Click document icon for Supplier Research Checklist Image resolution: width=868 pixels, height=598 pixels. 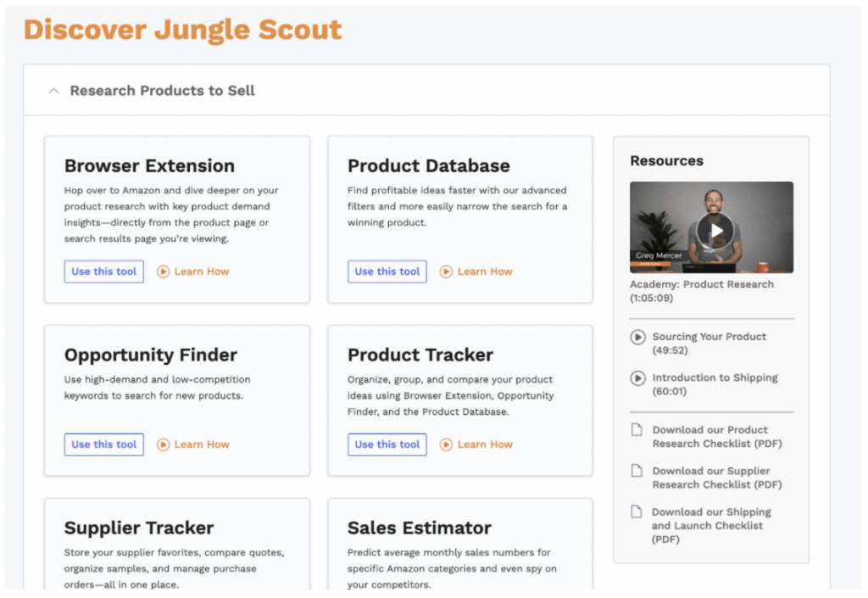pyautogui.click(x=637, y=471)
